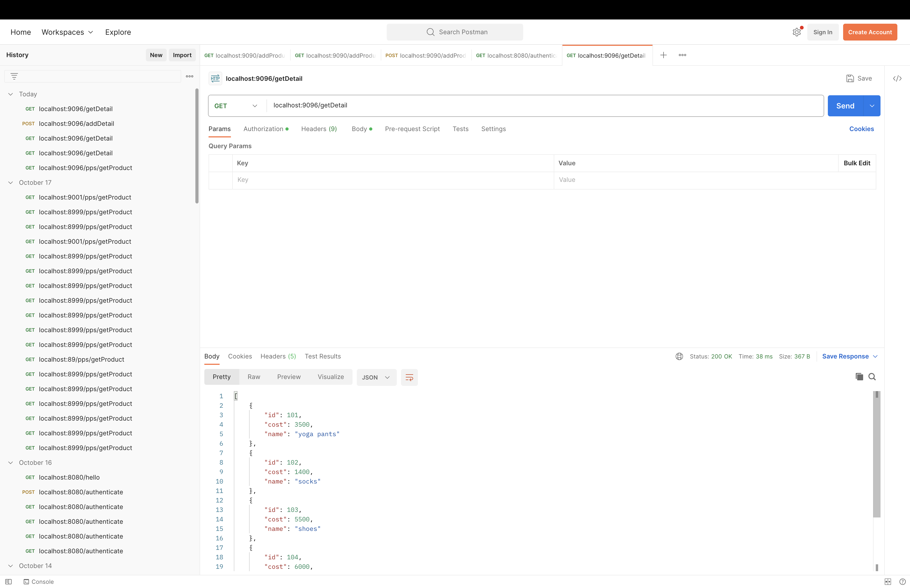The height and width of the screenshot is (588, 910).
Task: Toggle line wrapping in the response viewer
Action: pyautogui.click(x=409, y=377)
